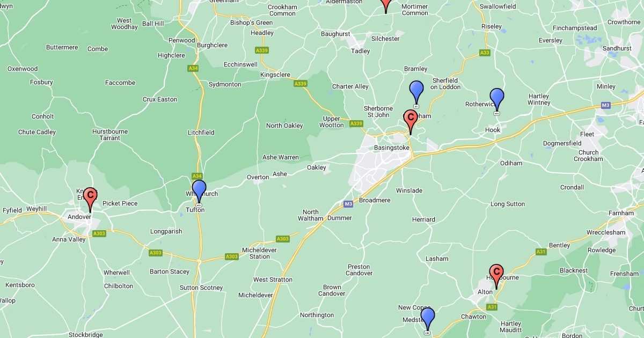
Task: Select the blue marker south of Bramley
Action: [416, 93]
